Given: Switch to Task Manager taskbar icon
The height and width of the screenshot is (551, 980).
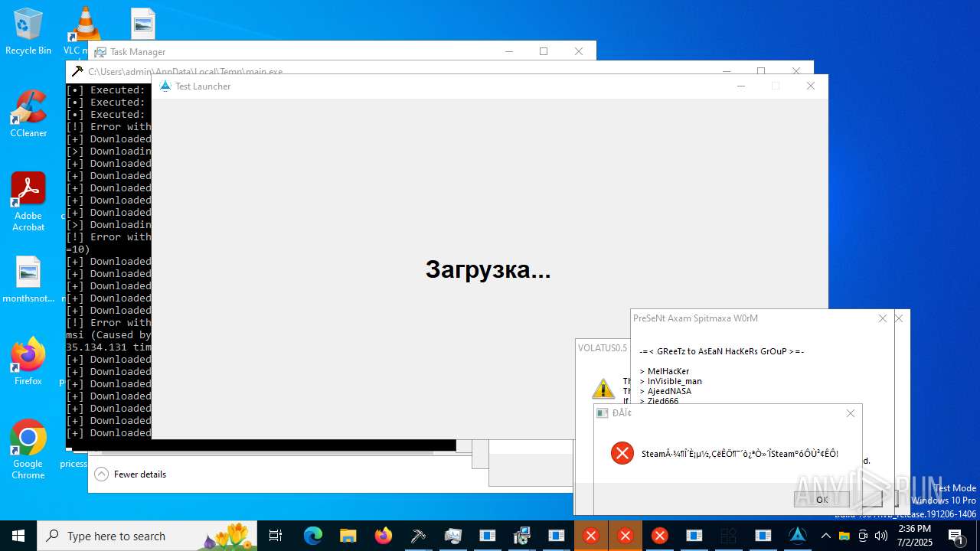Looking at the screenshot, I should tap(452, 536).
